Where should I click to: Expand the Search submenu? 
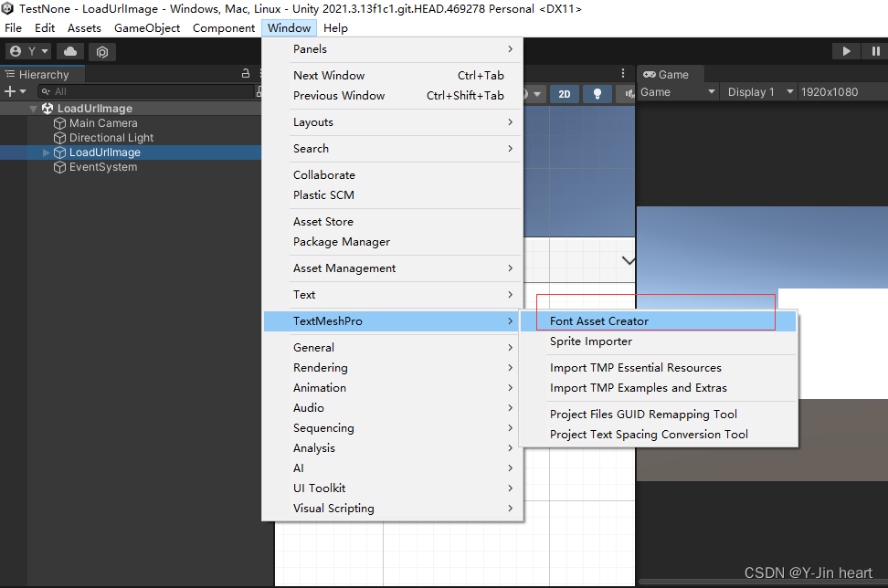[392, 148]
